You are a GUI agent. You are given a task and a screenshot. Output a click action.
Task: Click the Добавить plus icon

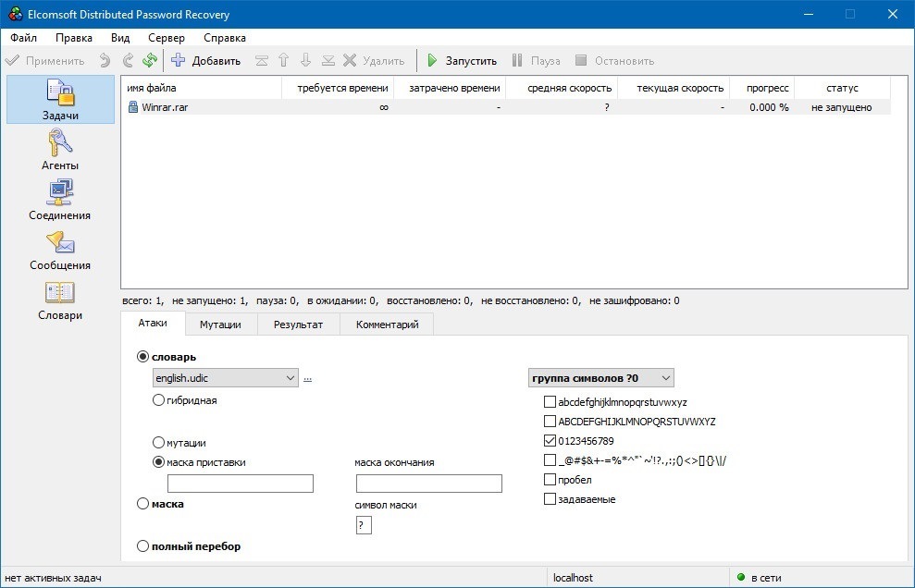click(x=179, y=61)
